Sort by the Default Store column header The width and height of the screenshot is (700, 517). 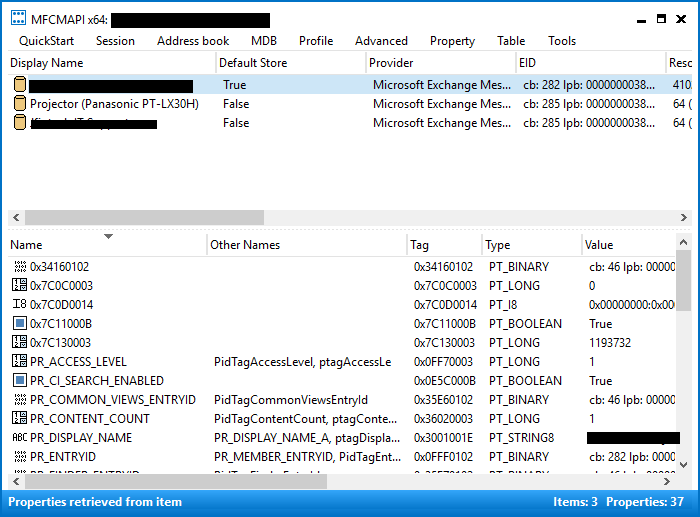[x=291, y=63]
